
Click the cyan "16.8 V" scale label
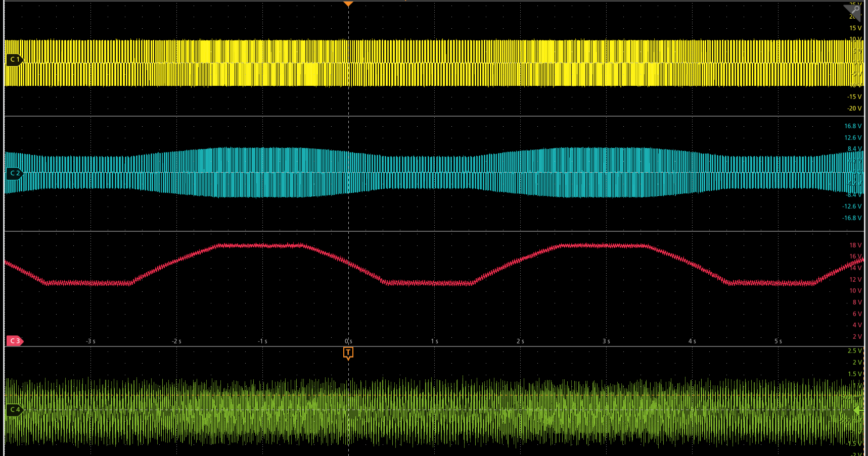(853, 126)
